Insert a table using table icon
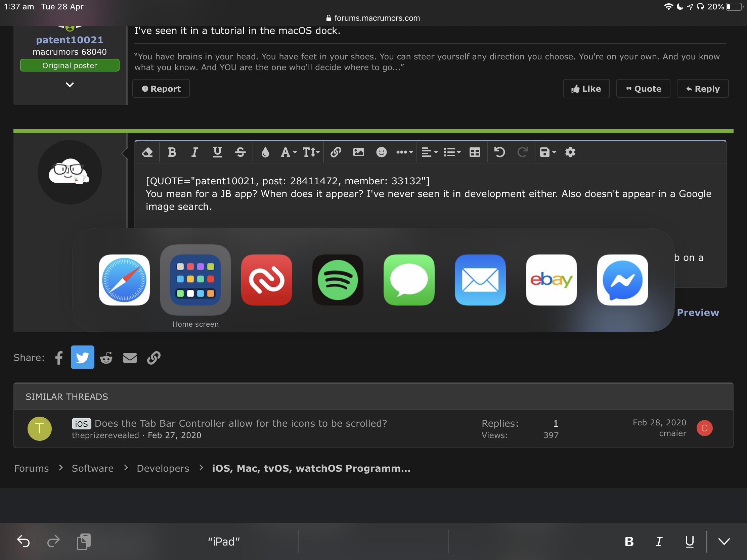Image resolution: width=747 pixels, height=560 pixels. coord(475,152)
